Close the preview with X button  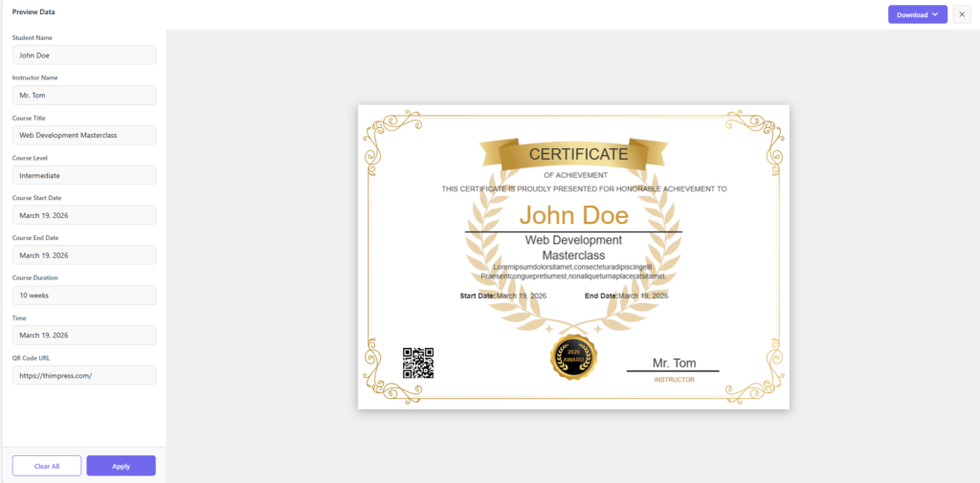coord(962,14)
